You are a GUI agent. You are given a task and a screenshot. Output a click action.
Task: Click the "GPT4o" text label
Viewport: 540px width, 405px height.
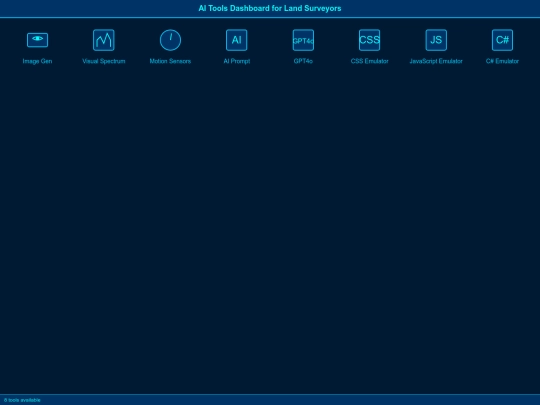(303, 61)
